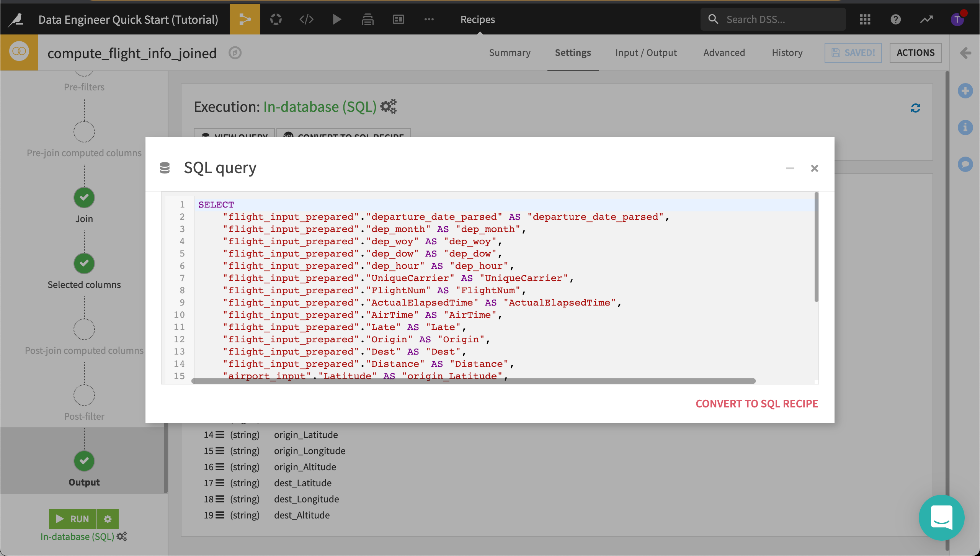Click the CONVERT TO SQL RECIPE button

pos(756,403)
